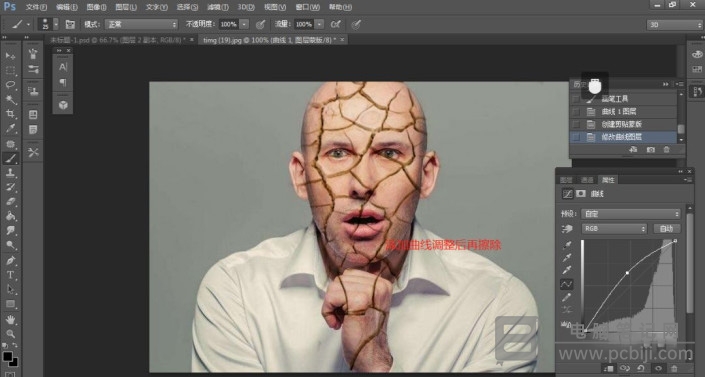
Task: Select the Lasso tool
Action: pyautogui.click(x=10, y=85)
